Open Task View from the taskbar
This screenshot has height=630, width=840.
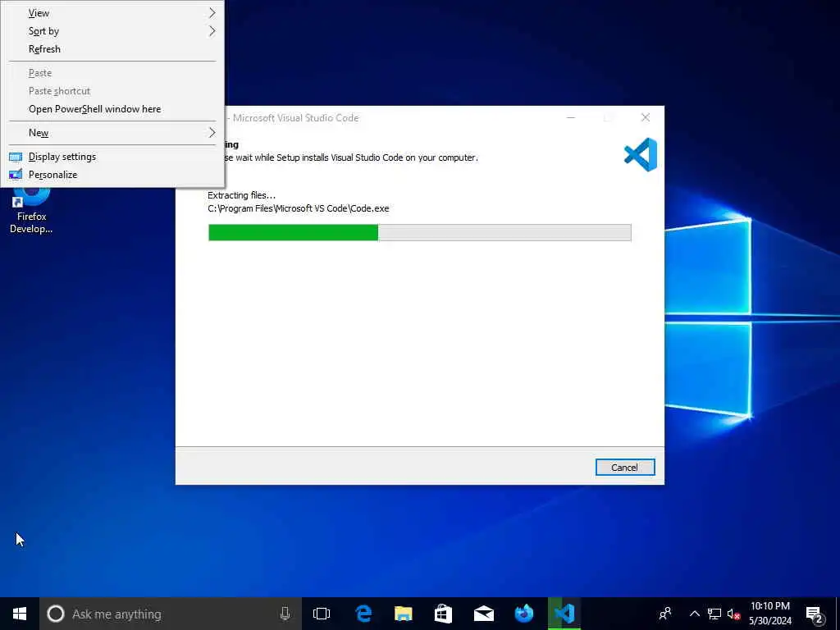[322, 614]
